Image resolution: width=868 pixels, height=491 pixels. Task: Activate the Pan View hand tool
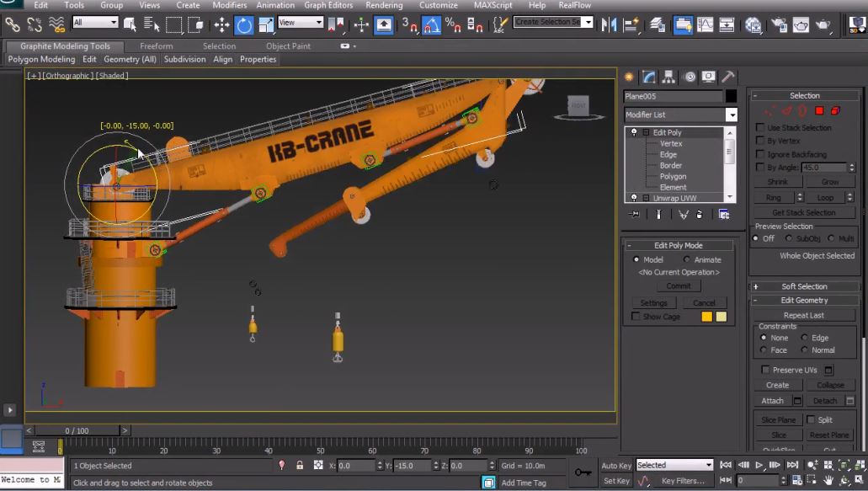[828, 481]
